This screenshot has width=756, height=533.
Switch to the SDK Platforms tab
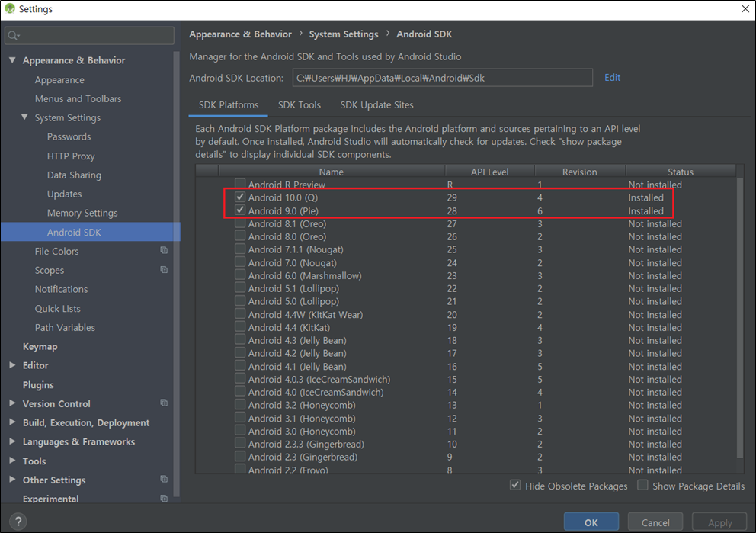229,105
